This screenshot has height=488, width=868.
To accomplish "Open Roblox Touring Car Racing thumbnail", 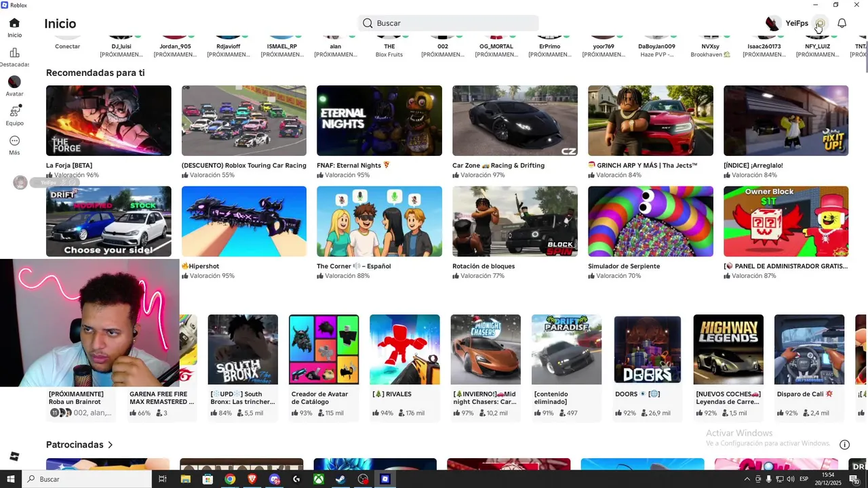I will (x=244, y=121).
